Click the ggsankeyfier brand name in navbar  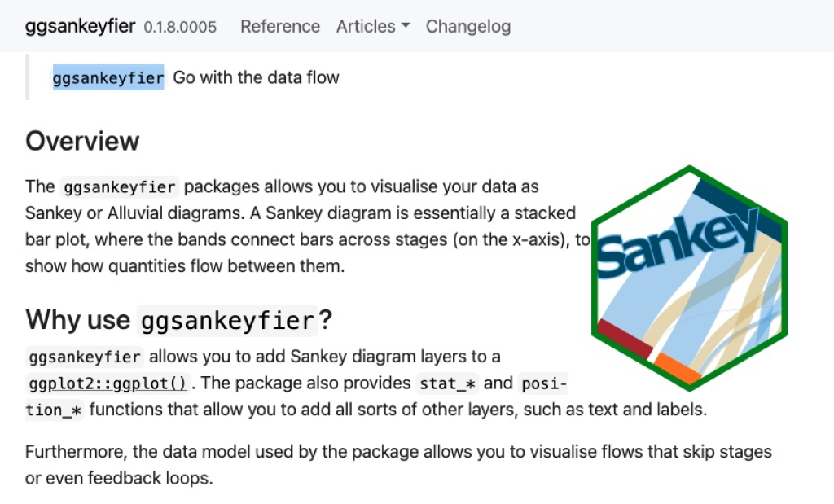(80, 26)
